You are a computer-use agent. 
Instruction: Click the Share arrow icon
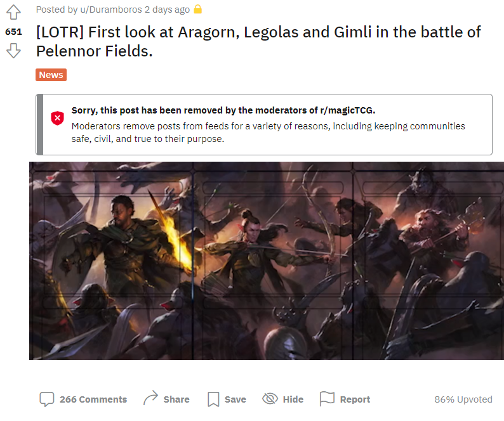click(x=150, y=398)
